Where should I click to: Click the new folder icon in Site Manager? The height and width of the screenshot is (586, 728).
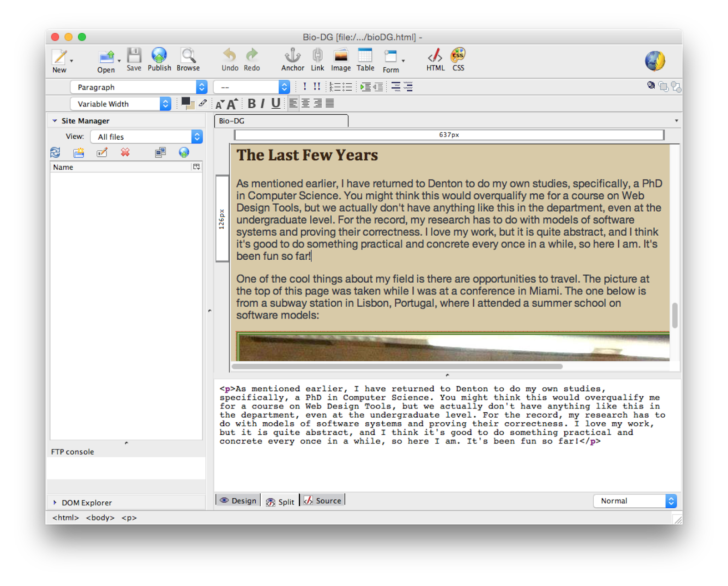(79, 152)
